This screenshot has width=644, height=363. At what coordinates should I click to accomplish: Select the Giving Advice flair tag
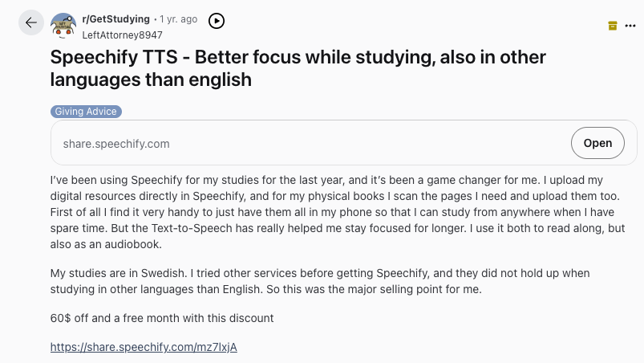pyautogui.click(x=86, y=112)
